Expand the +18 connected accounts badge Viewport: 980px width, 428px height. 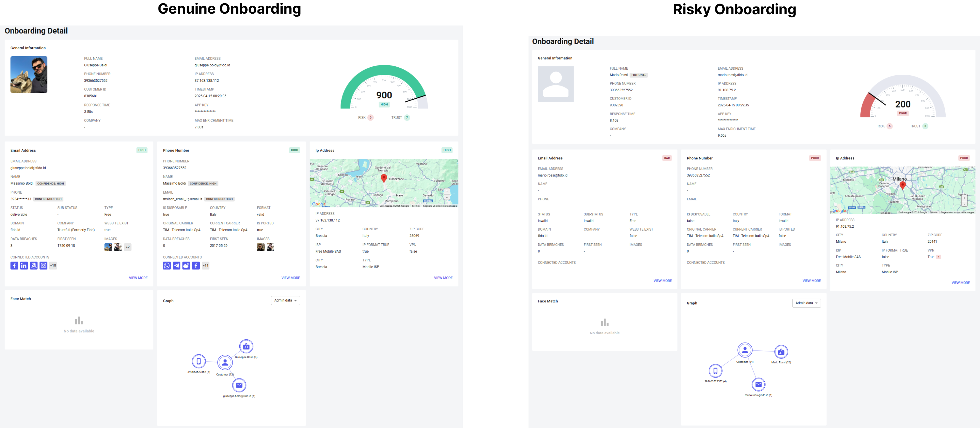53,265
